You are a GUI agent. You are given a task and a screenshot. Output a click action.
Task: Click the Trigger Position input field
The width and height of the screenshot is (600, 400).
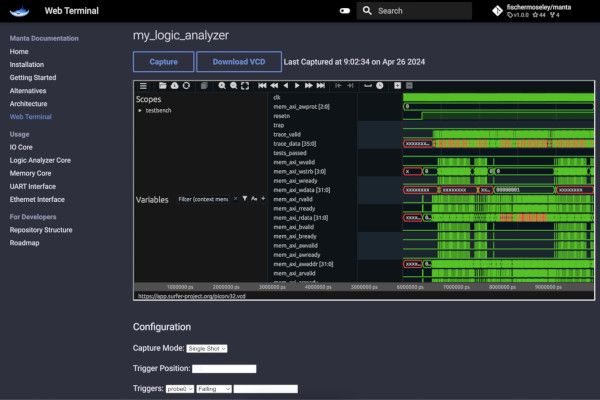[x=224, y=368]
